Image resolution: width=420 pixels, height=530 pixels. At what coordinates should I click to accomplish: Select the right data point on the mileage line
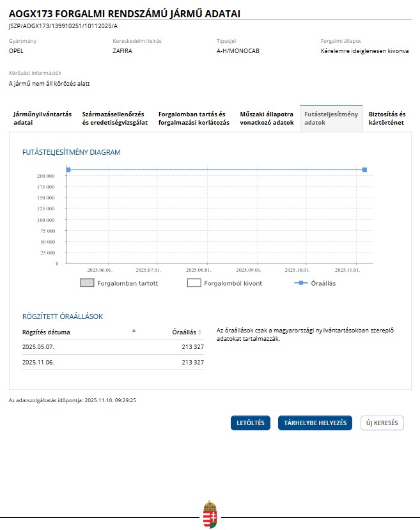(x=364, y=169)
